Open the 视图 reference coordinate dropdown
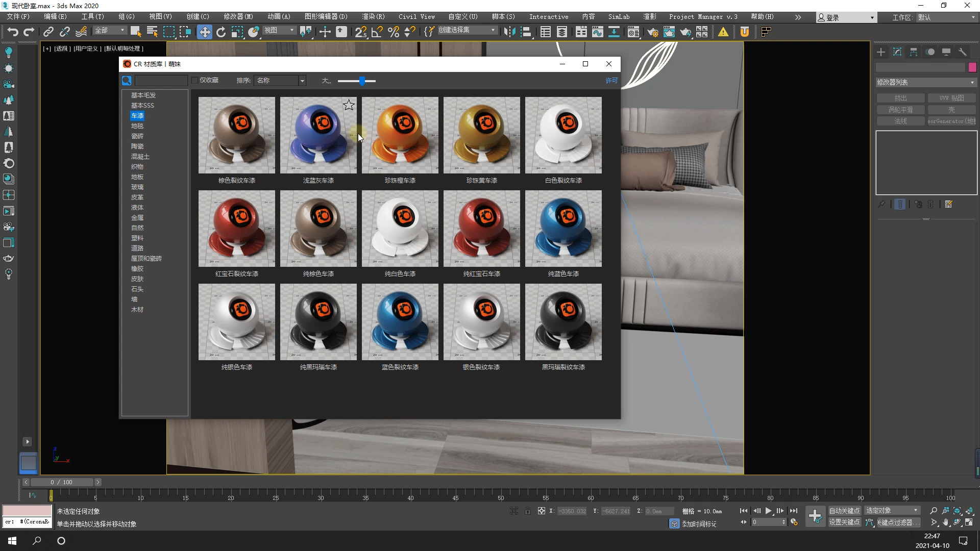Viewport: 980px width, 551px height. tap(279, 31)
